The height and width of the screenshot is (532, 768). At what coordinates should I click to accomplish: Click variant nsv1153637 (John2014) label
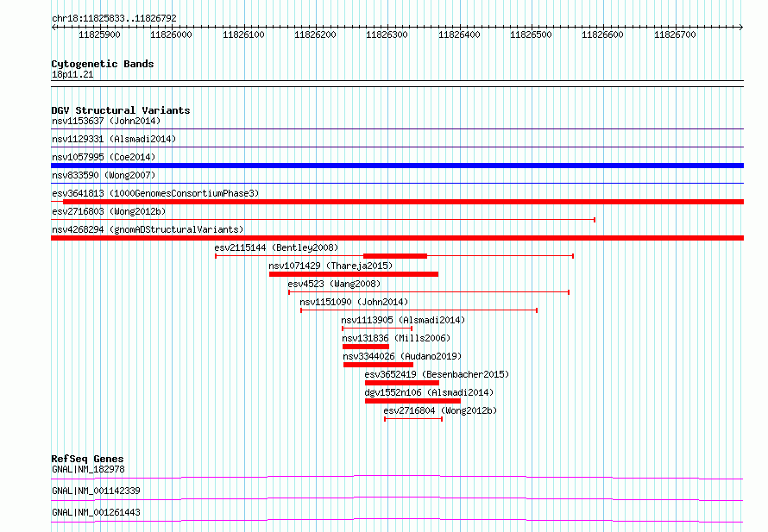[x=106, y=121]
